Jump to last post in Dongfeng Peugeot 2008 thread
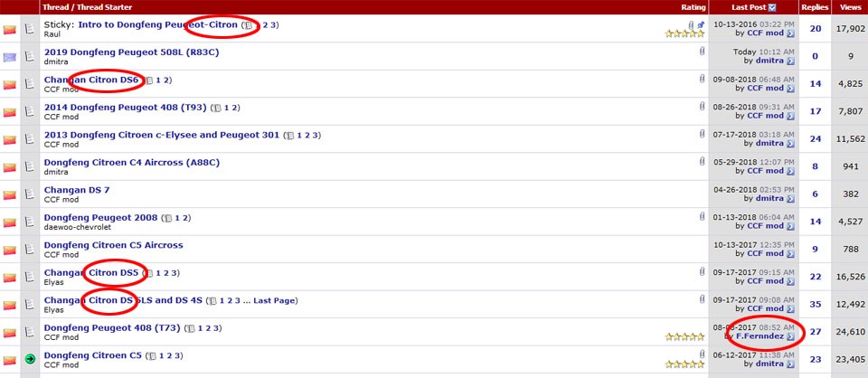The image size is (868, 378). coord(790,226)
